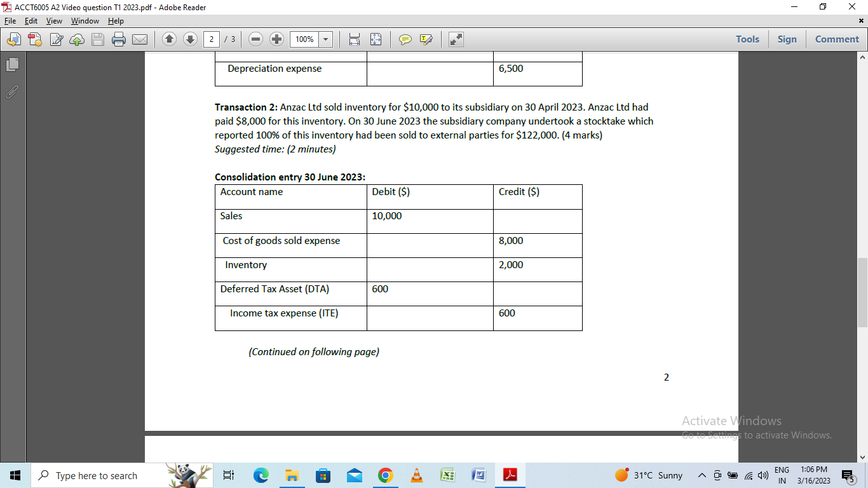
Task: Go to previous page with up arrow
Action: pos(169,39)
